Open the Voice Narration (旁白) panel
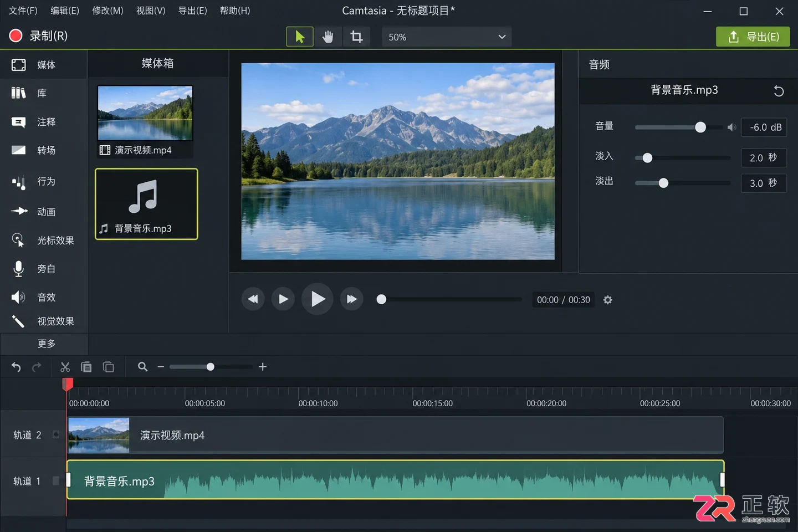 (44, 269)
